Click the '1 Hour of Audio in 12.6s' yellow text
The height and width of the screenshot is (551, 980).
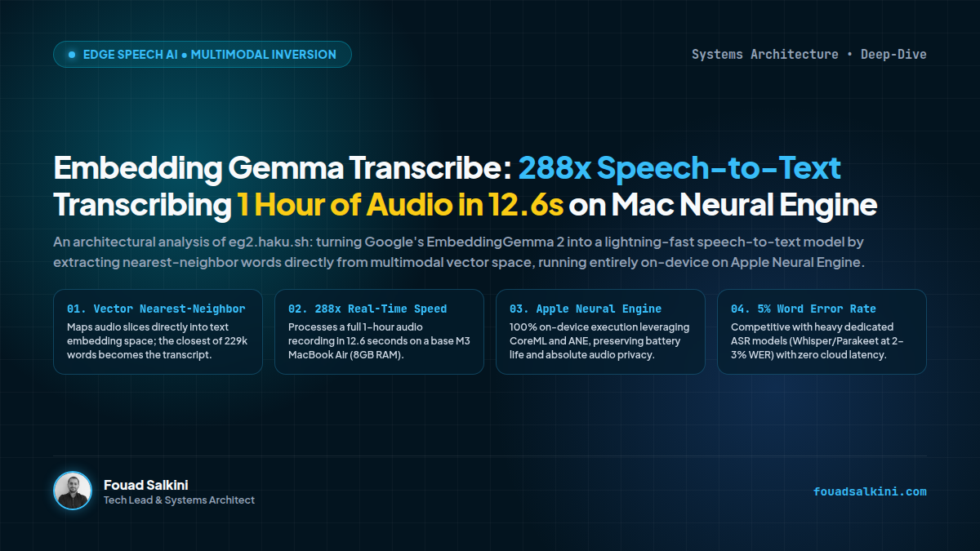click(400, 205)
